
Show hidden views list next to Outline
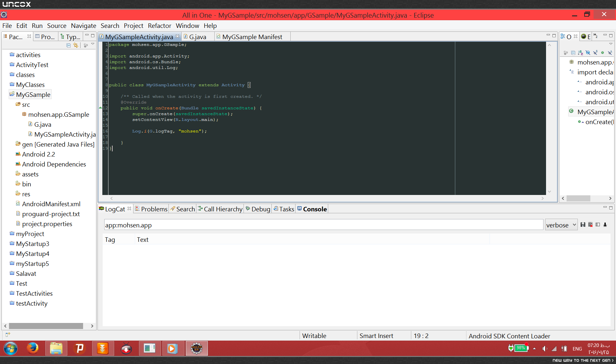[x=595, y=36]
